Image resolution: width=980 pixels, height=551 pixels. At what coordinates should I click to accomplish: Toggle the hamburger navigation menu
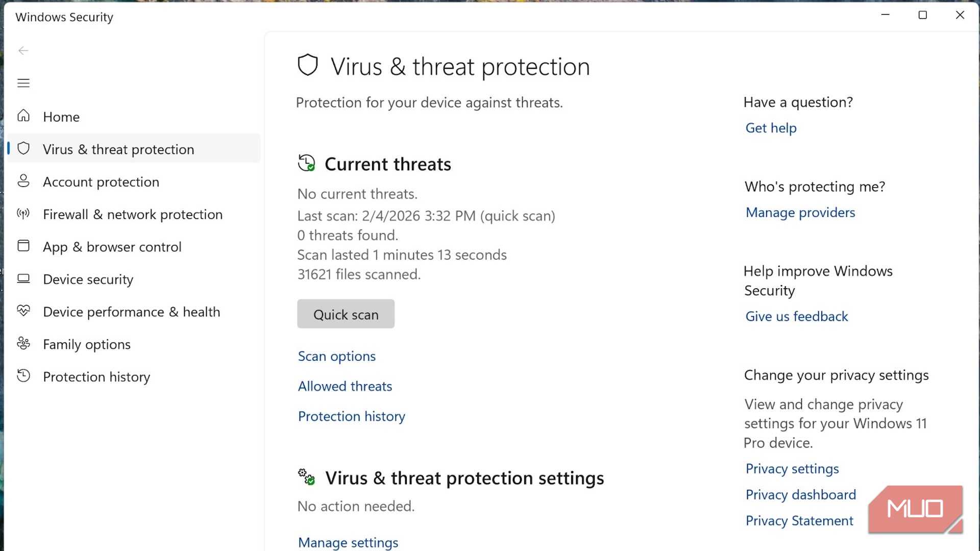click(x=23, y=83)
